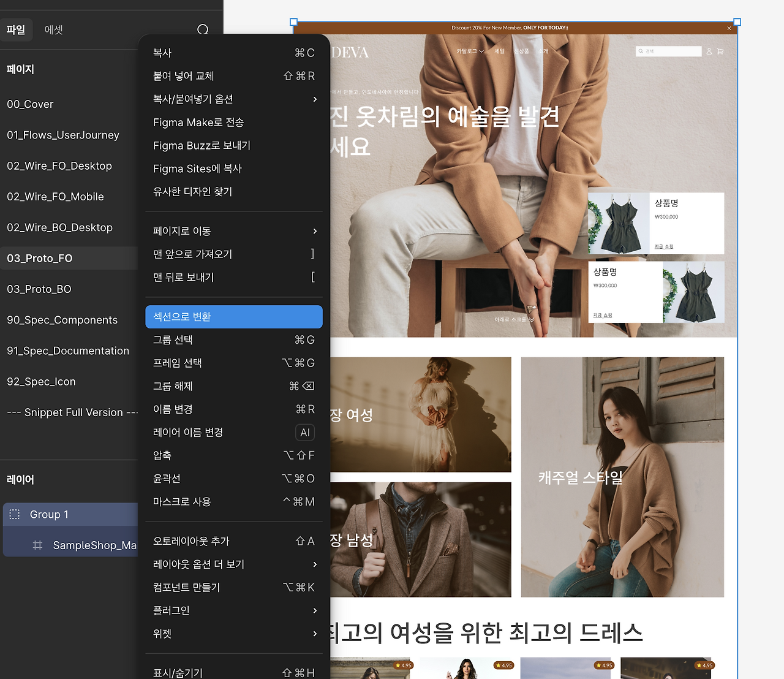Screen dimensions: 784x679
Task: Open the 카탈로그 dropdown in site navigation
Action: [x=468, y=51]
